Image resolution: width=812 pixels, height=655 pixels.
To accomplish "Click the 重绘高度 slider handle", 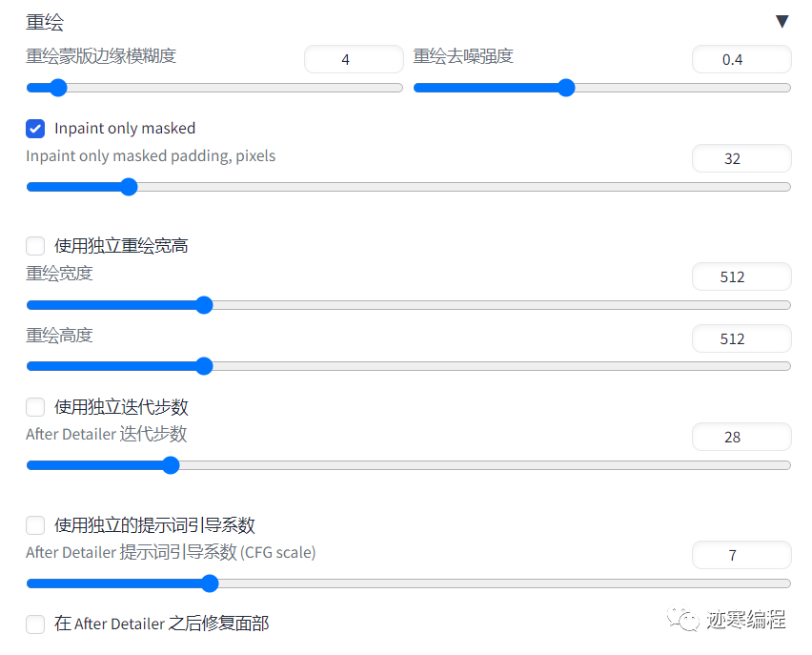I will coord(203,366).
